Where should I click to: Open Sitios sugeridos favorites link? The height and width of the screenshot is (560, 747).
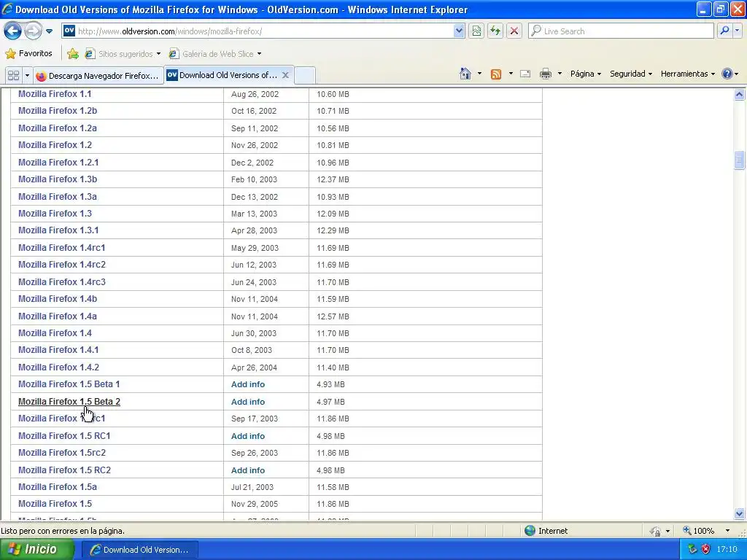[123, 54]
